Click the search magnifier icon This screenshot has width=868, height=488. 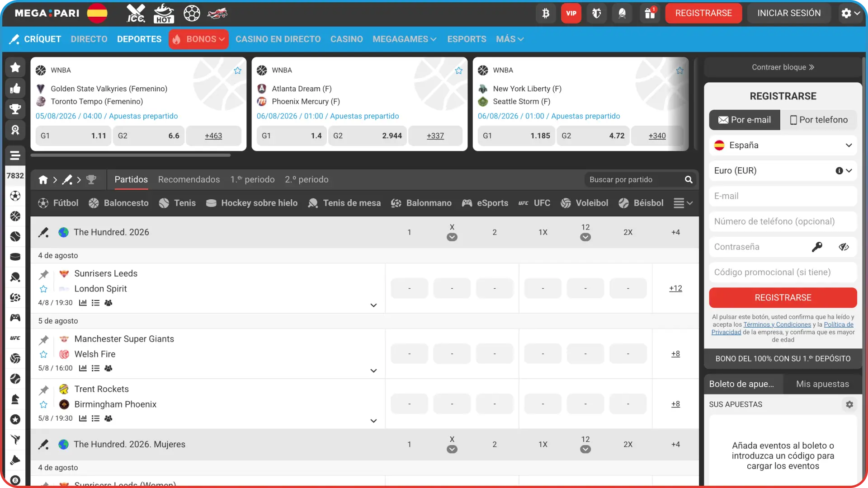[x=689, y=180]
